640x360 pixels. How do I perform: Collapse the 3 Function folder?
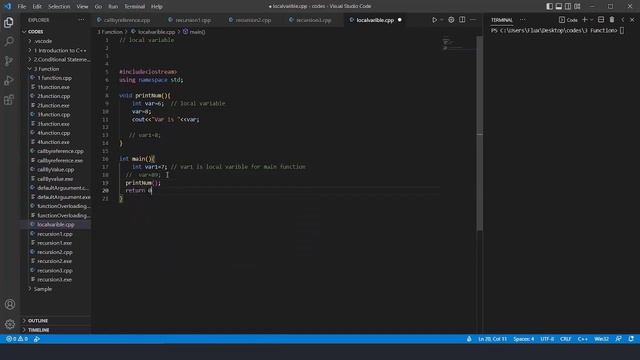pyautogui.click(x=56, y=69)
